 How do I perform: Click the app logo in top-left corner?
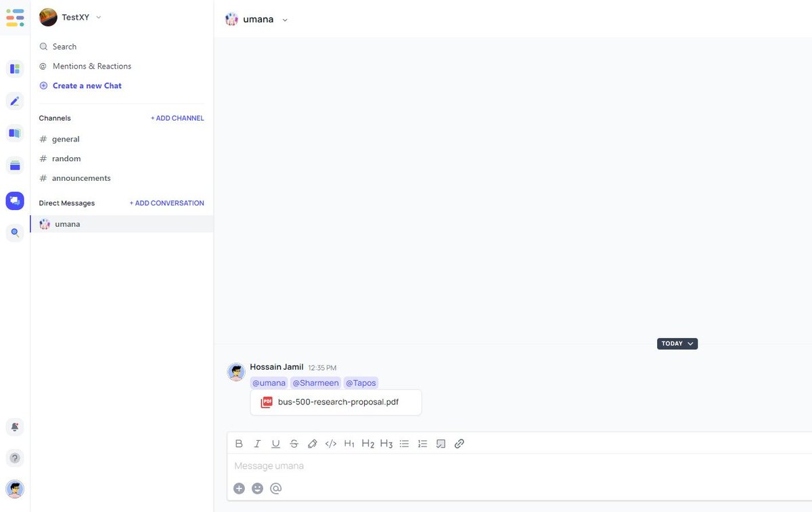15,18
